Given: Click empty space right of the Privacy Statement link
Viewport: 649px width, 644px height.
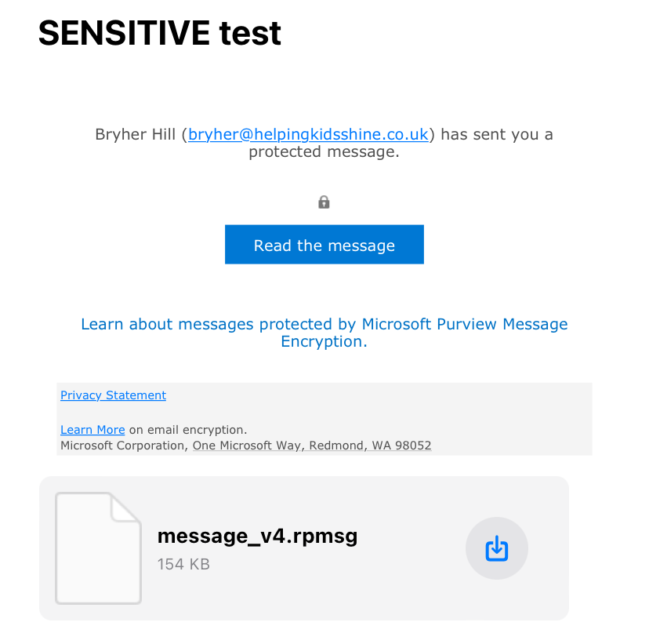Looking at the screenshot, I should [376, 395].
